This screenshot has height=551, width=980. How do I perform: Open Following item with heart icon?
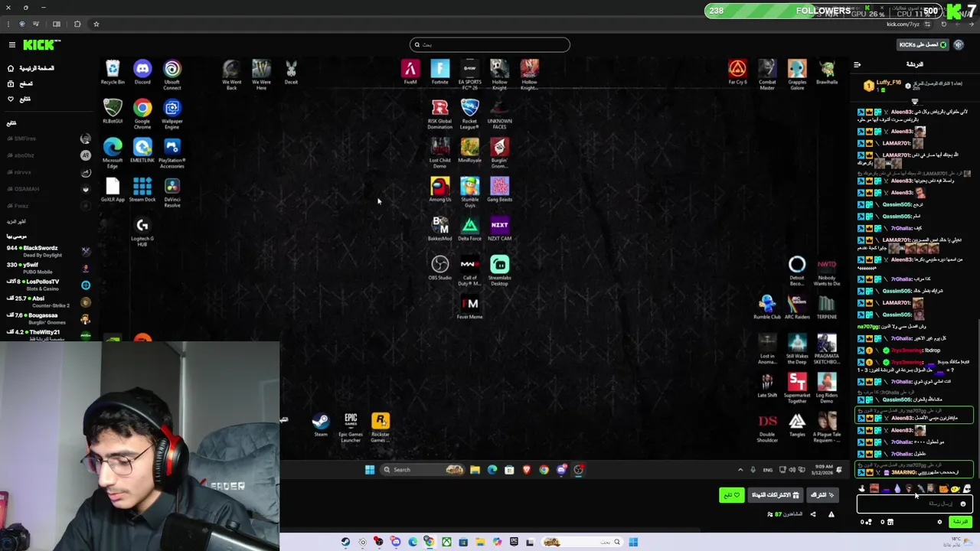pos(19,99)
